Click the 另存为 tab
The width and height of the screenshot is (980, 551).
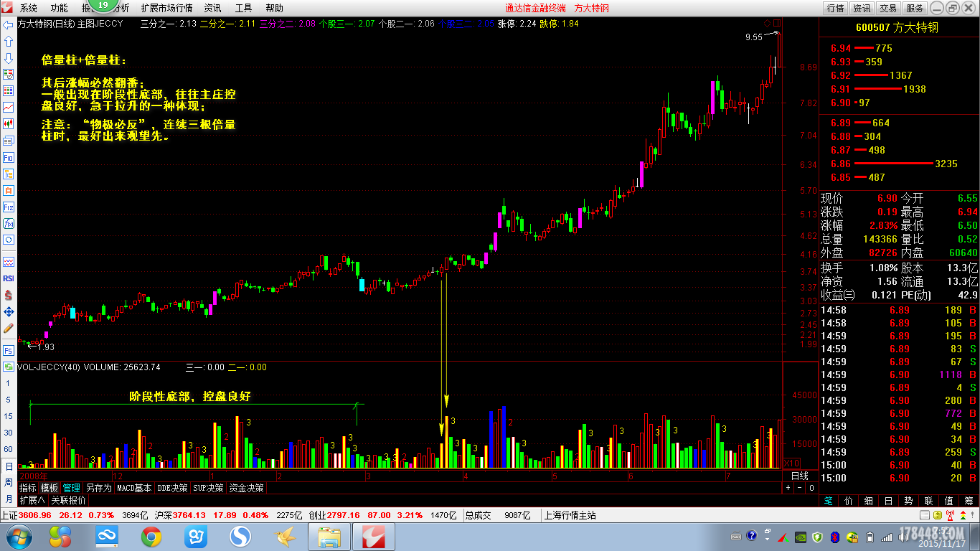(x=99, y=488)
